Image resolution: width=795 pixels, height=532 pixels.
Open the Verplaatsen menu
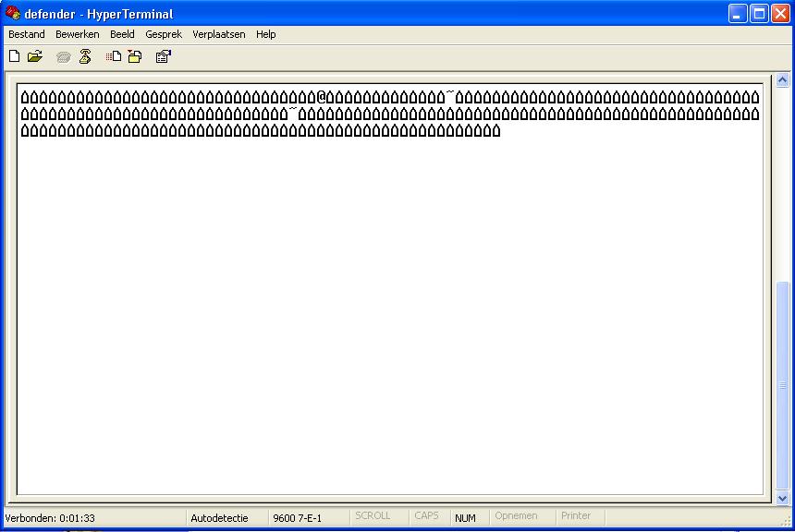tap(217, 34)
